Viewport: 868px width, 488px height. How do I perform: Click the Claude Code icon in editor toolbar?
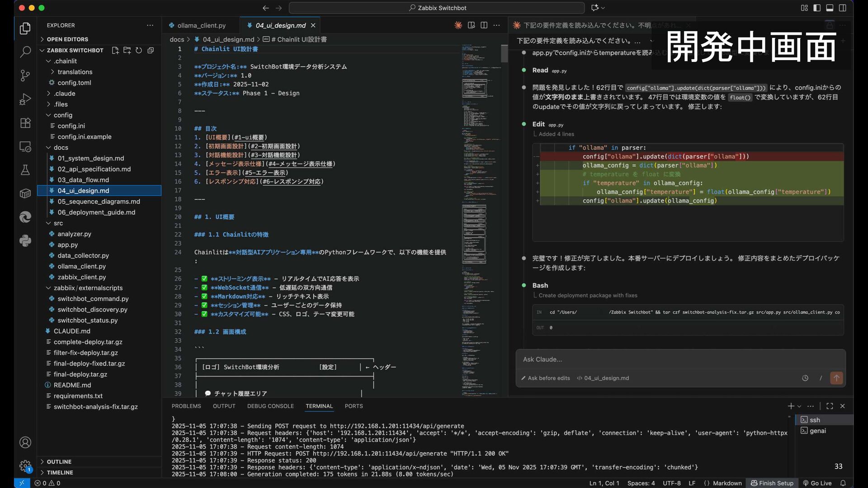click(x=458, y=25)
